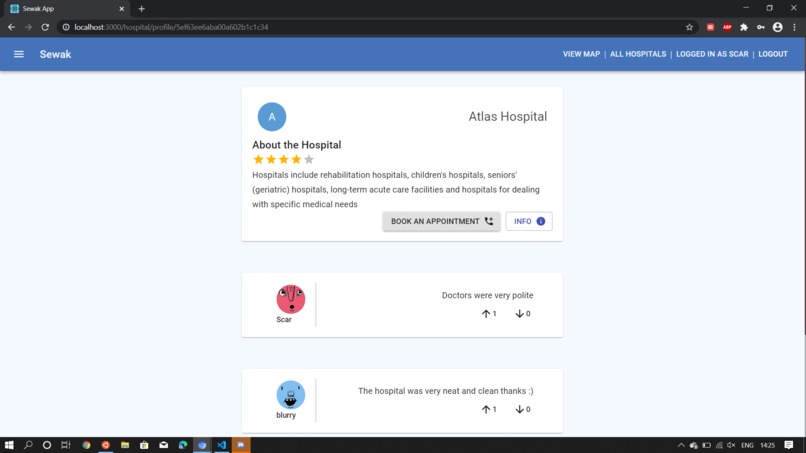Click the fourth rating star
The image size is (806, 453).
296,159
